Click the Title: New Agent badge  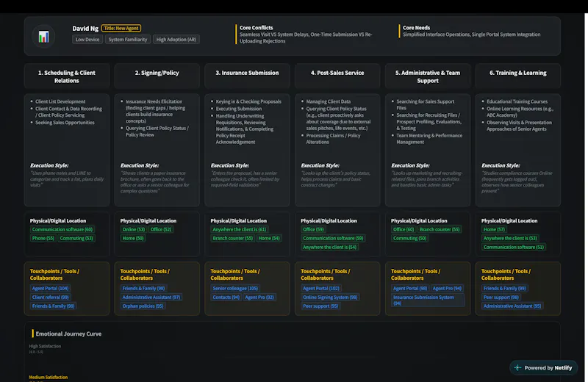coord(121,28)
